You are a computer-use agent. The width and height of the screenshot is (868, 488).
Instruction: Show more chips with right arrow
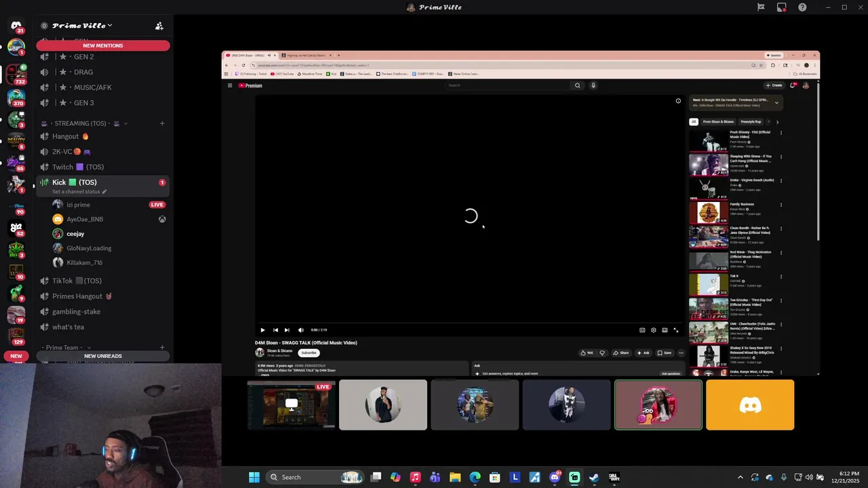click(x=777, y=122)
